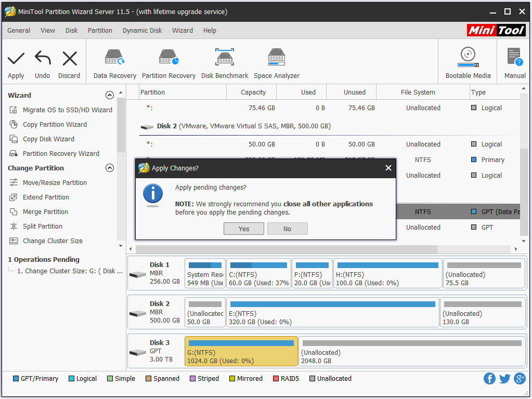Choose Extend Partition

[x=40, y=197]
